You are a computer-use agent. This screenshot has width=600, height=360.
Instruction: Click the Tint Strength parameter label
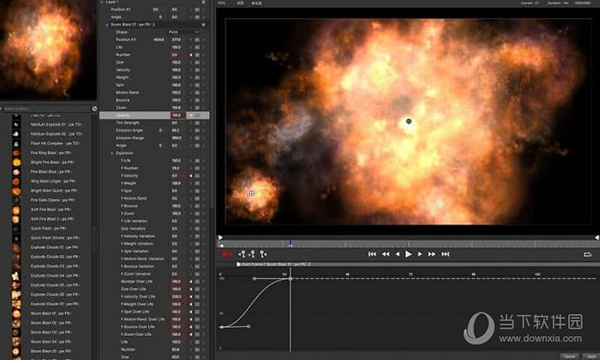(x=127, y=123)
